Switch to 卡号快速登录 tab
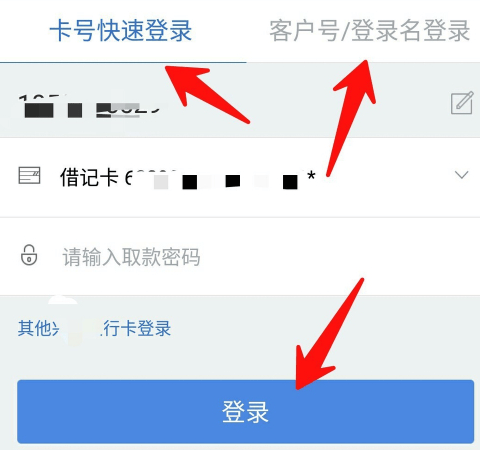Image resolution: width=480 pixels, height=450 pixels. pyautogui.click(x=121, y=31)
